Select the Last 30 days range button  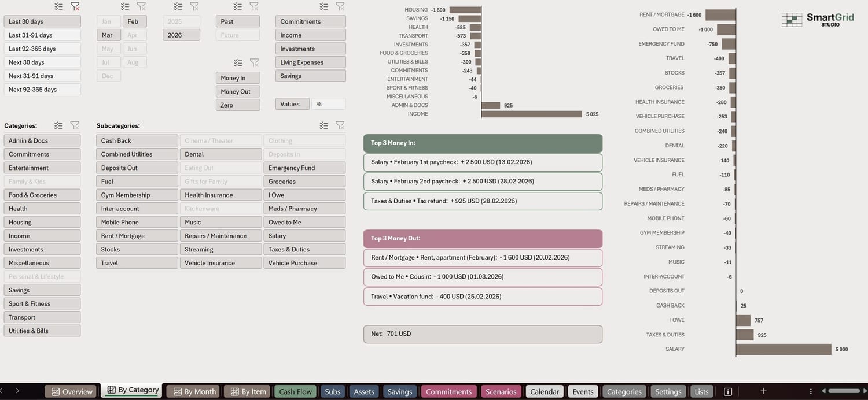pyautogui.click(x=42, y=21)
